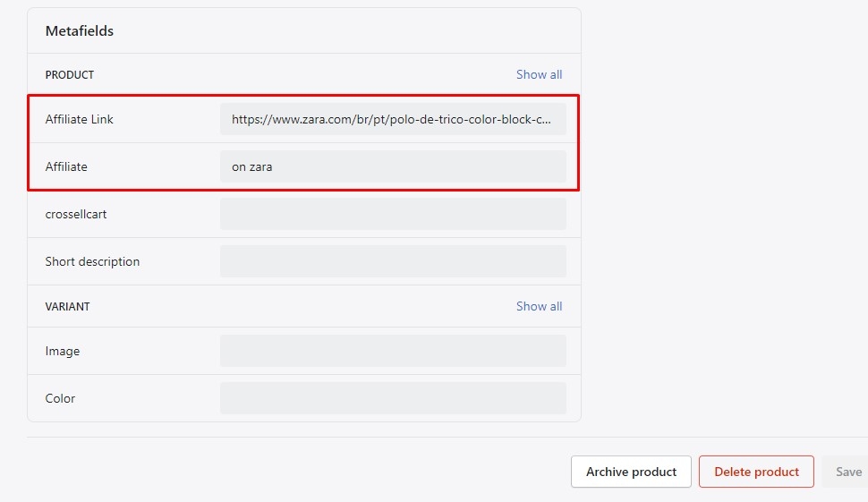Click the 'Short description' label text
The width and height of the screenshot is (868, 502).
[x=92, y=261]
